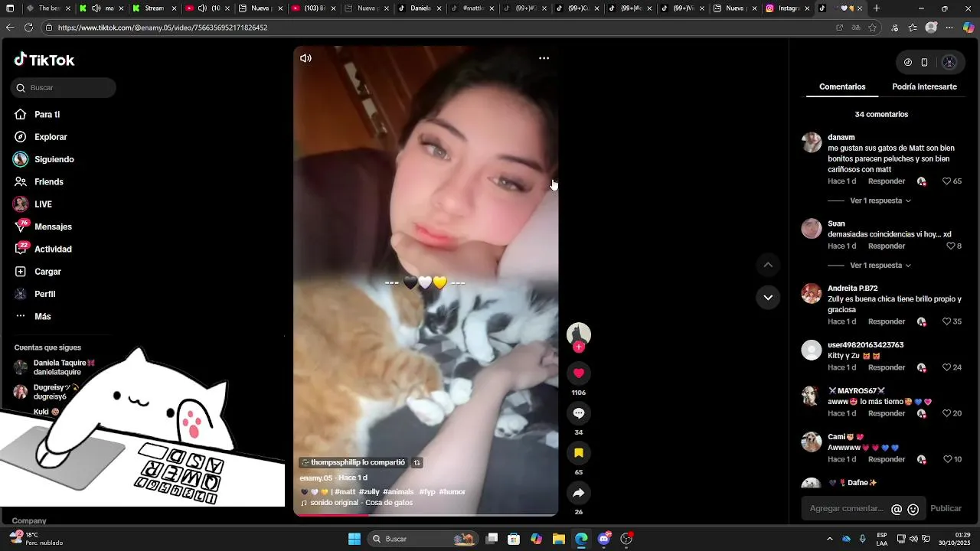Click the Publicar button
The height and width of the screenshot is (551, 980).
tap(946, 509)
